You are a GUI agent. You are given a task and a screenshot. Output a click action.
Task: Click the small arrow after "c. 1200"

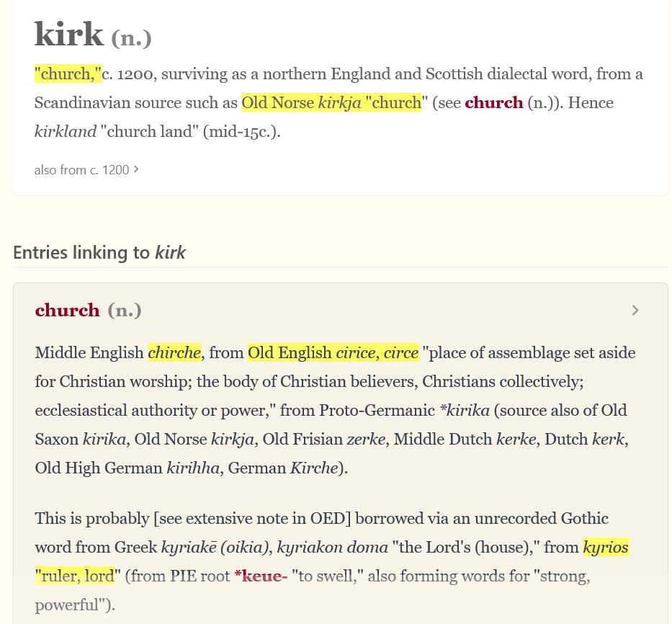click(136, 170)
